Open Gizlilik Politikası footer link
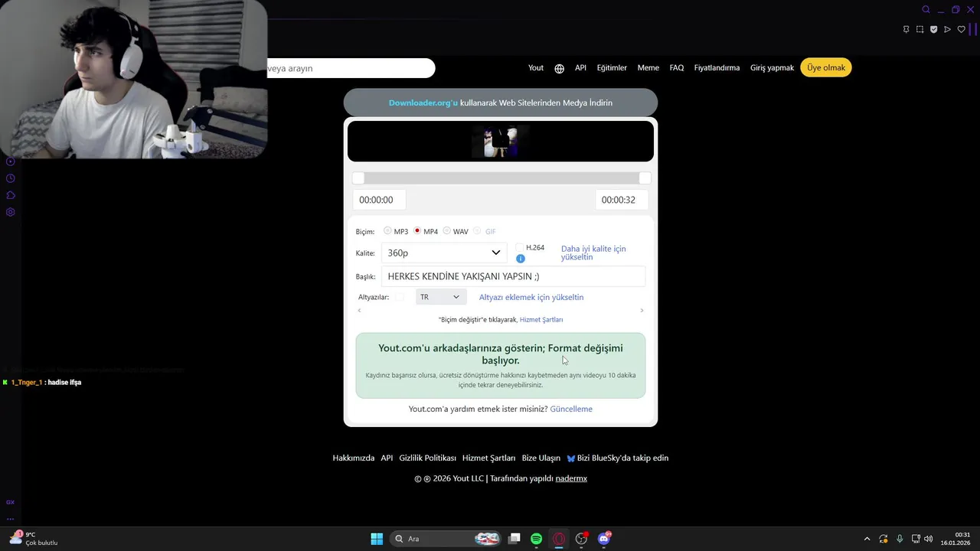 [427, 458]
